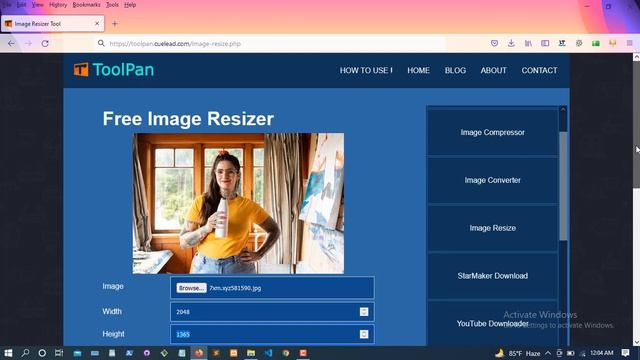Open the Bookmarks menu
Viewport: 640px width, 360px height.
86,5
